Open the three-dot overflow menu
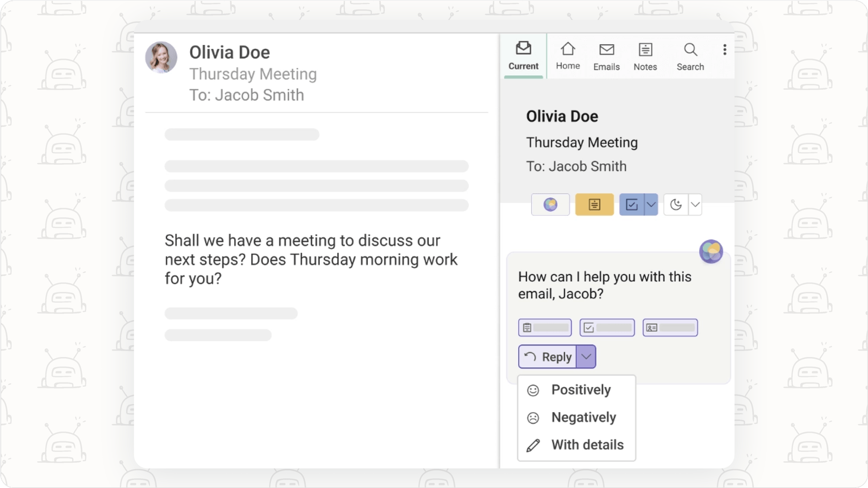Image resolution: width=868 pixels, height=488 pixels. click(x=724, y=49)
